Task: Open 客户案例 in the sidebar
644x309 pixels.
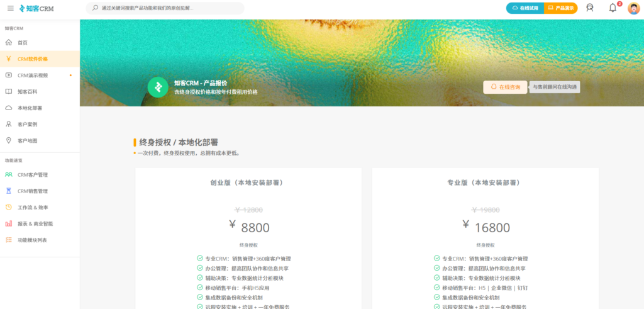Action: point(28,125)
